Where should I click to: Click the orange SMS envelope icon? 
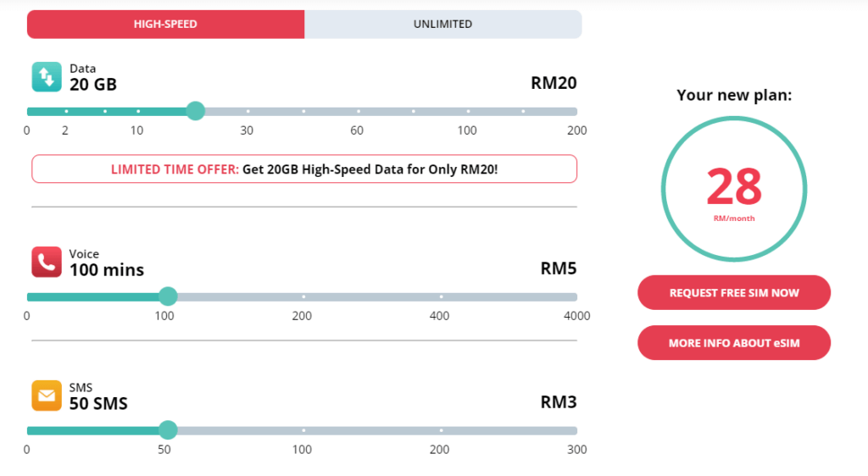[x=47, y=396]
